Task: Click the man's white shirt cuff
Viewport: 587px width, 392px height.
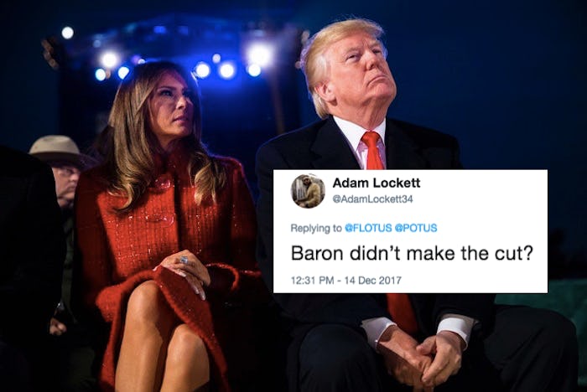Action: 455,326
